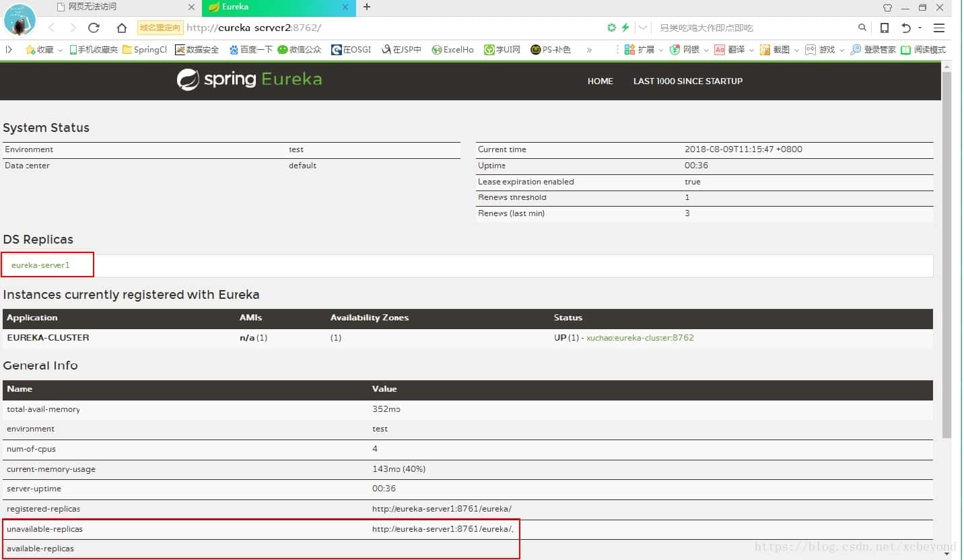Open the 在OSGI bookmark
The height and width of the screenshot is (560, 964).
tap(351, 49)
